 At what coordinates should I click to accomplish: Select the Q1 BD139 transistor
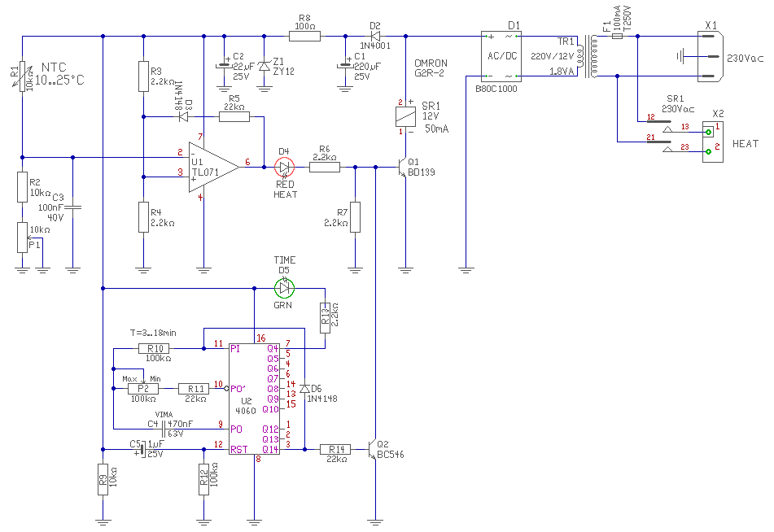click(402, 168)
